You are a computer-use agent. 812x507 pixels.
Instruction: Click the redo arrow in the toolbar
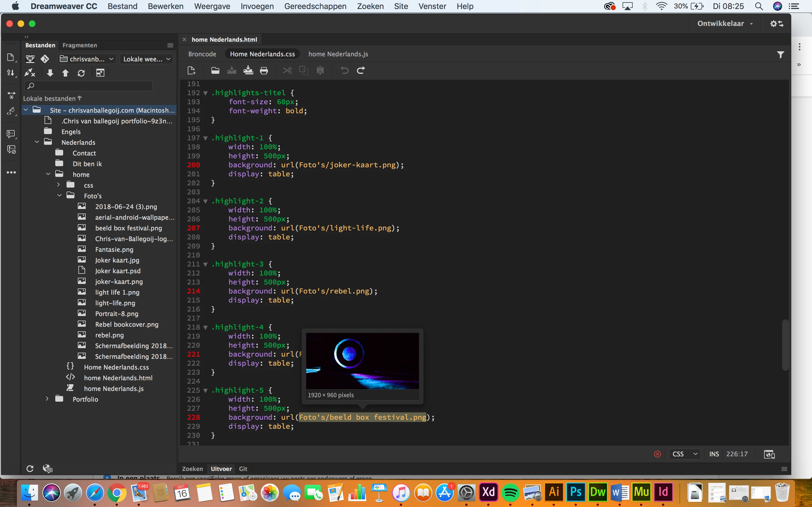[x=361, y=70]
